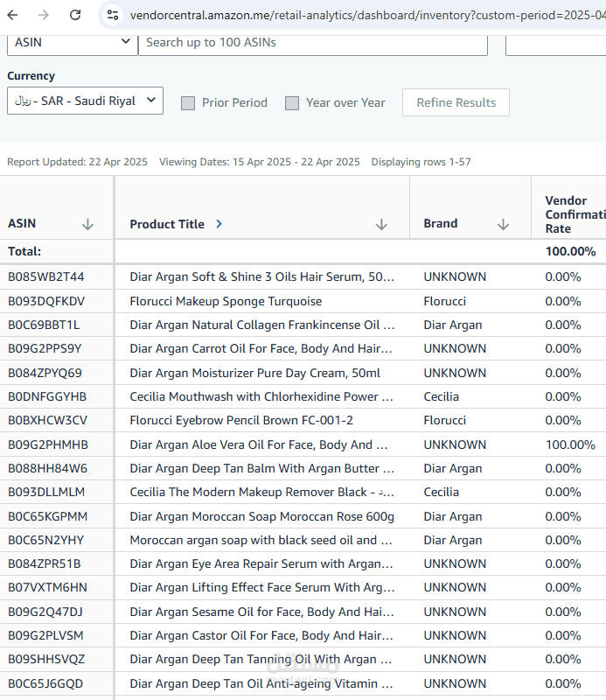Click the Brand column header label

point(441,223)
